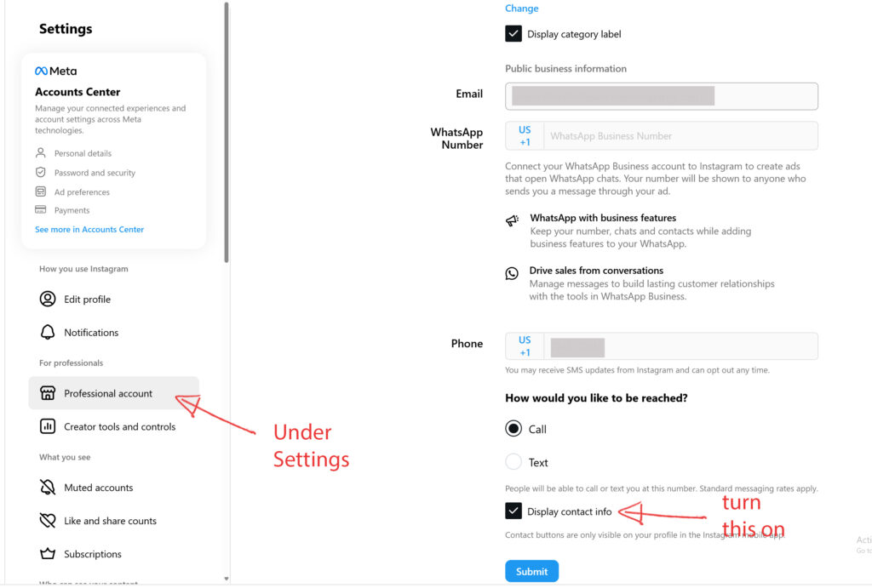This screenshot has height=588, width=872.
Task: Click the Notifications bell icon
Action: tap(48, 333)
